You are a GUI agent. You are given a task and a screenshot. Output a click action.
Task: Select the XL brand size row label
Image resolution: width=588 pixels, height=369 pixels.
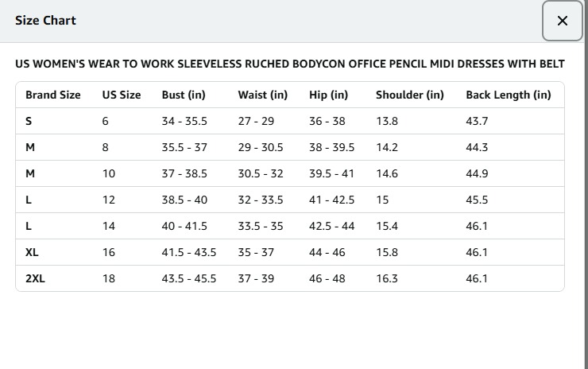point(32,252)
